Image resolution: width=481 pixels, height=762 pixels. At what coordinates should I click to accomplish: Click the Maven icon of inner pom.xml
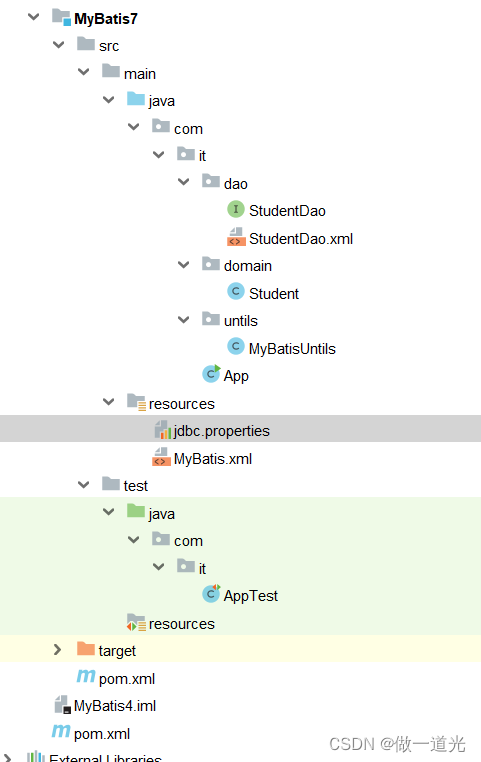(86, 676)
